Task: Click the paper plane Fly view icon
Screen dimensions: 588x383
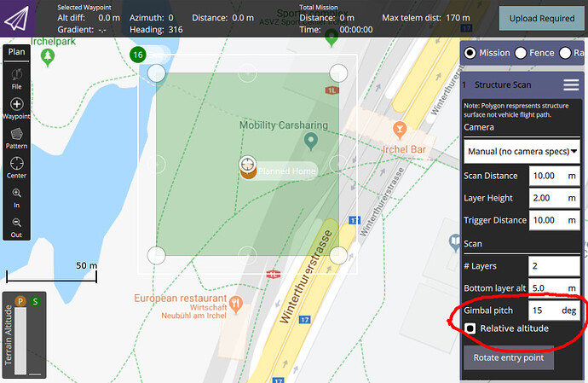Action: point(22,17)
